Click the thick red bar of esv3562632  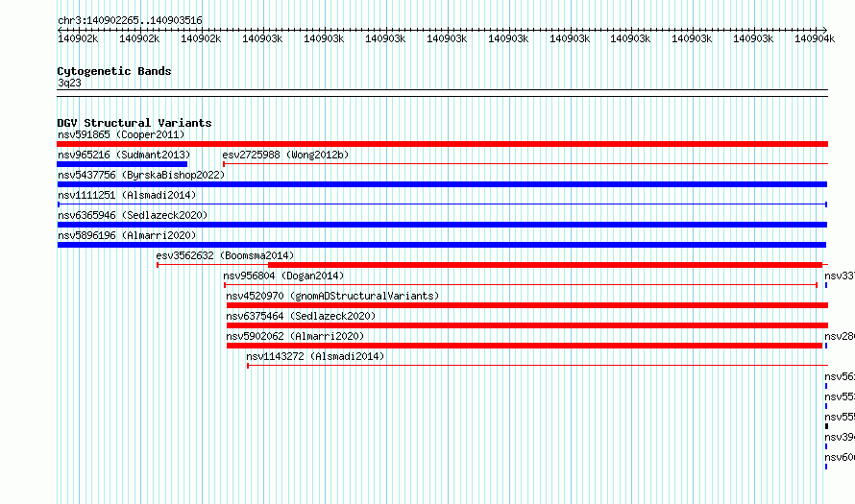545,265
